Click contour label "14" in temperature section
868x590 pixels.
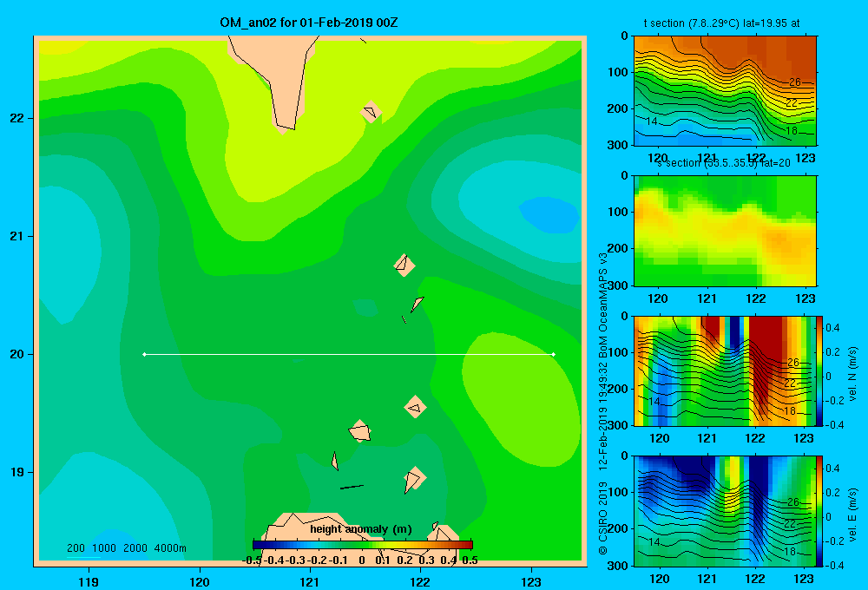click(652, 121)
